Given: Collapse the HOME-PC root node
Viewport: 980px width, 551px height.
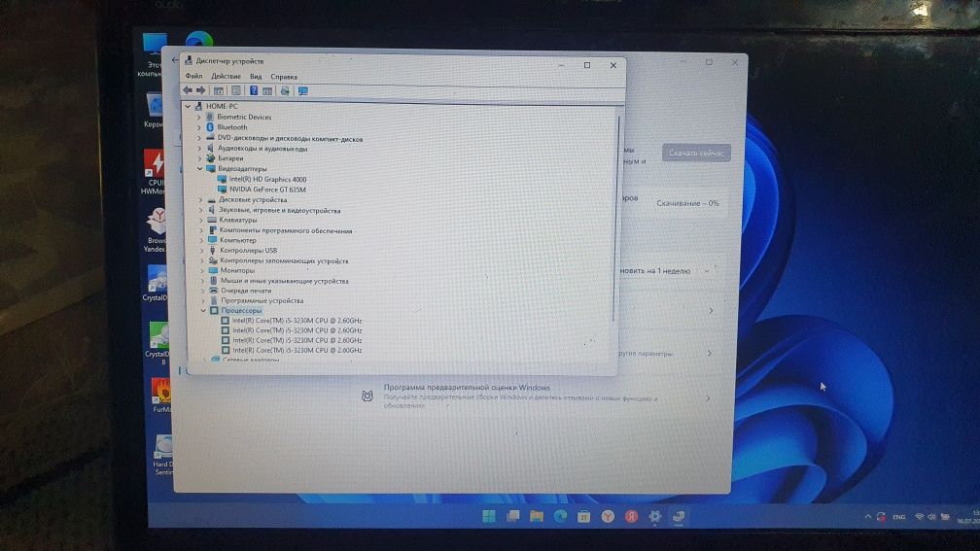Looking at the screenshot, I should pos(189,106).
